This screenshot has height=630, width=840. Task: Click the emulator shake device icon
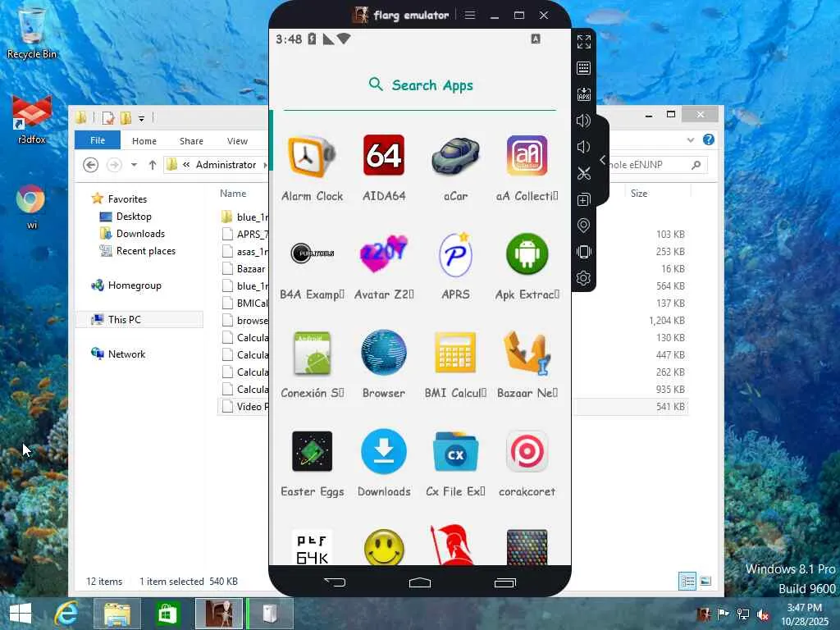584,251
